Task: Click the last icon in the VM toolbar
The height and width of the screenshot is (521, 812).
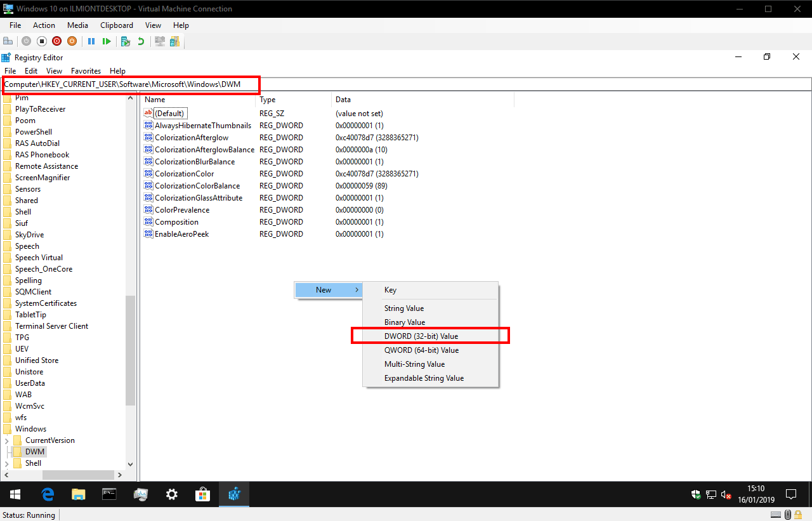Action: (174, 41)
